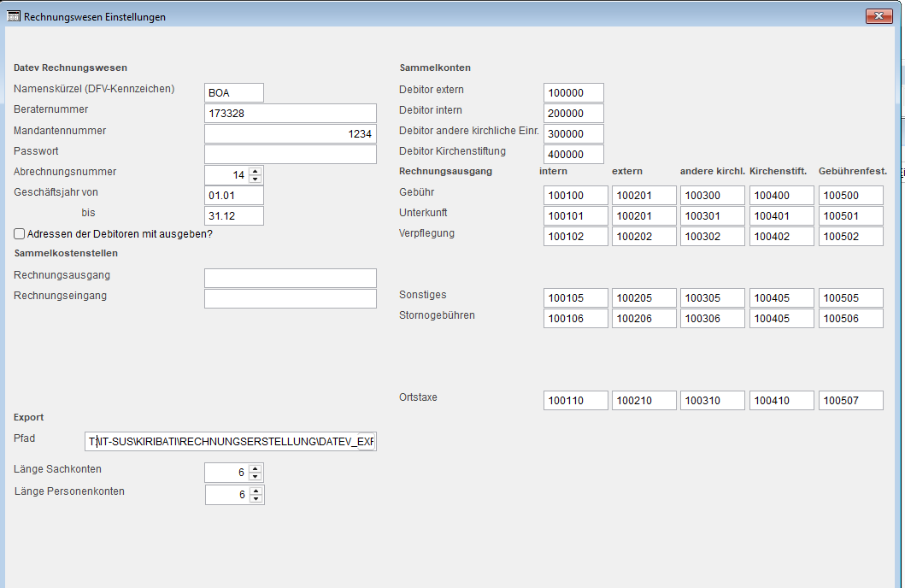The width and height of the screenshot is (905, 588).
Task: Decrease Länge Sachkonten with down arrow
Action: (x=256, y=477)
